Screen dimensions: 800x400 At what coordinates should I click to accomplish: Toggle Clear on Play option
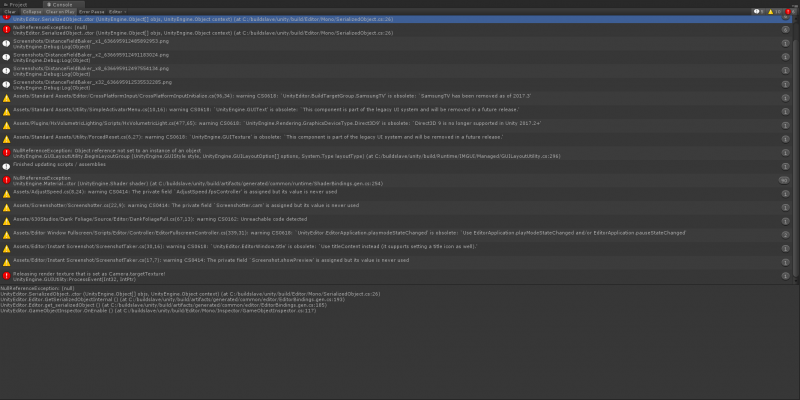(x=60, y=11)
